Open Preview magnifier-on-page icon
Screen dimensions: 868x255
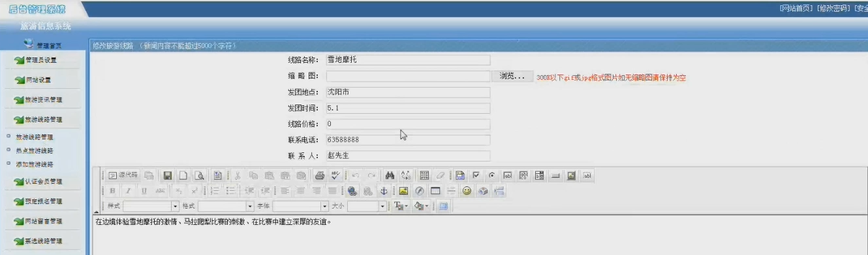(x=199, y=175)
